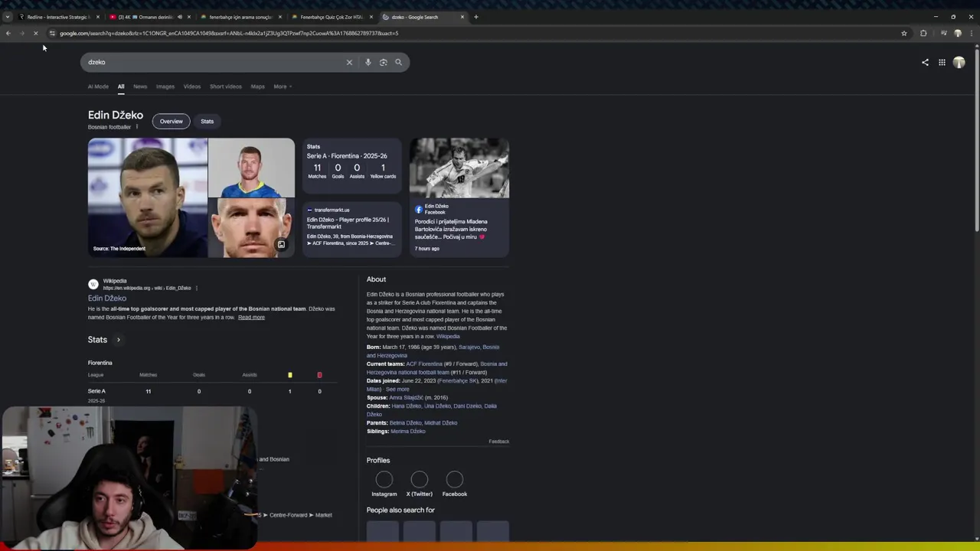This screenshot has height=551, width=980.
Task: Select the Overview chip for Edin Džeko
Action: 171,121
